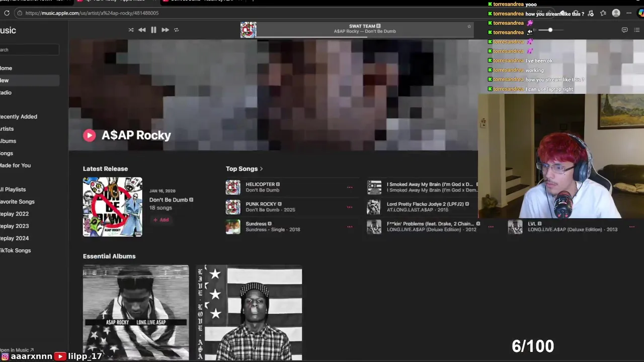Skip back to previous track
The height and width of the screenshot is (362, 644).
pos(142,30)
